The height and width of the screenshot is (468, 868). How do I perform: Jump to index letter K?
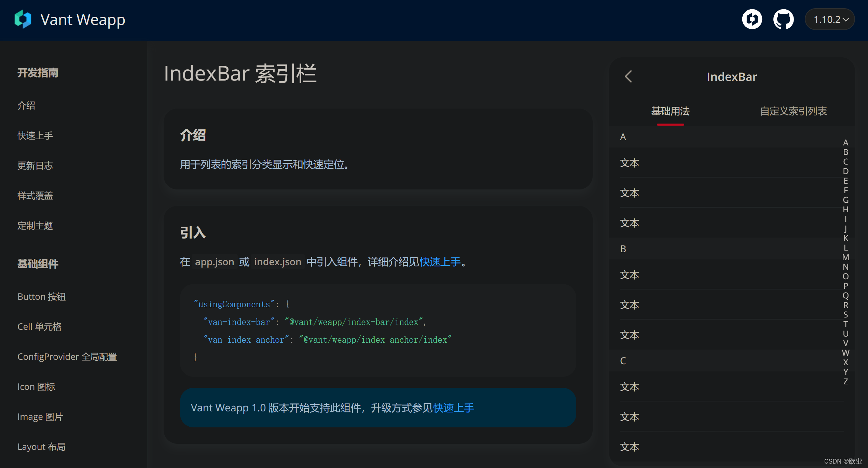845,238
